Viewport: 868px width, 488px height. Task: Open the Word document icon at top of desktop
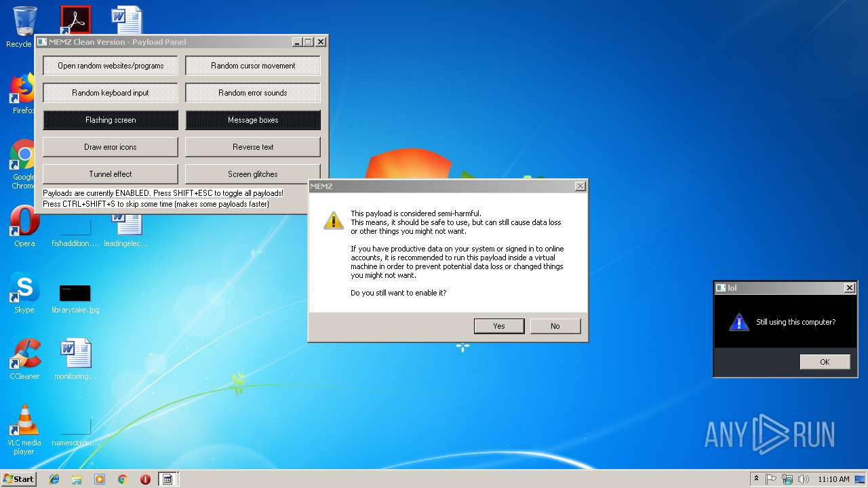point(127,20)
